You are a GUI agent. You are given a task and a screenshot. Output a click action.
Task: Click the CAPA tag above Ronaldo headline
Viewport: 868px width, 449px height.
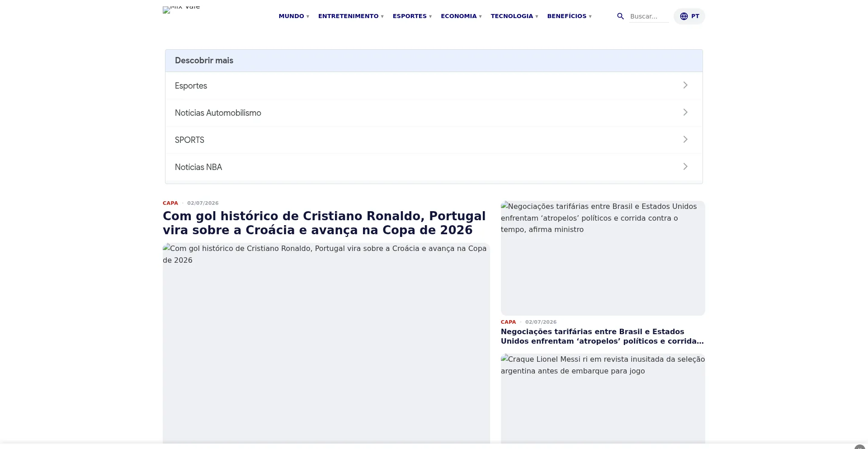[x=170, y=203]
